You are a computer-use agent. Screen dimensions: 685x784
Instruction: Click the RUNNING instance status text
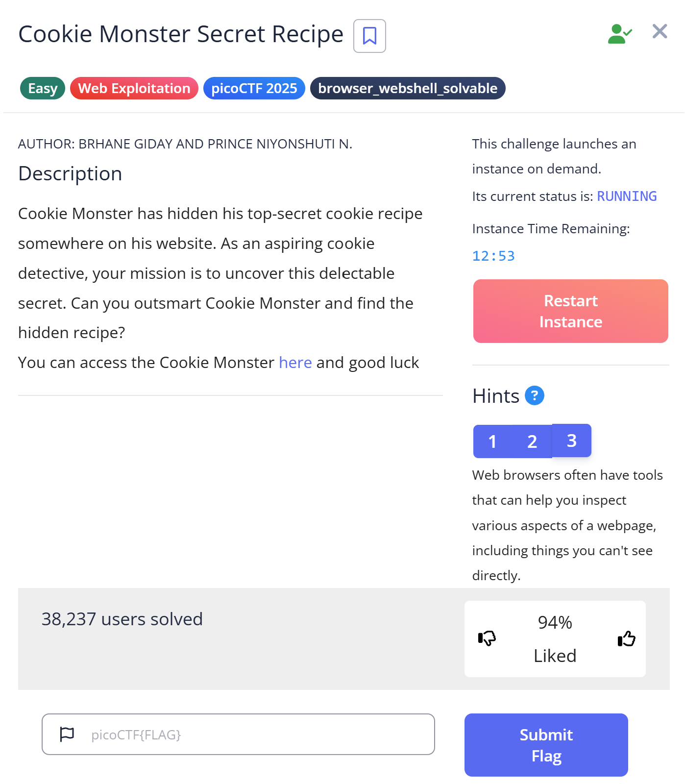click(627, 196)
